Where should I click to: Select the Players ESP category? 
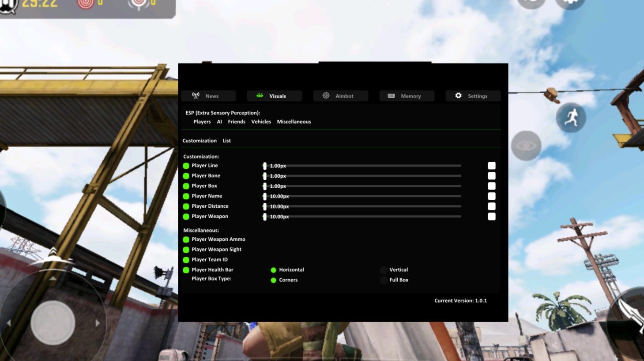(x=202, y=122)
